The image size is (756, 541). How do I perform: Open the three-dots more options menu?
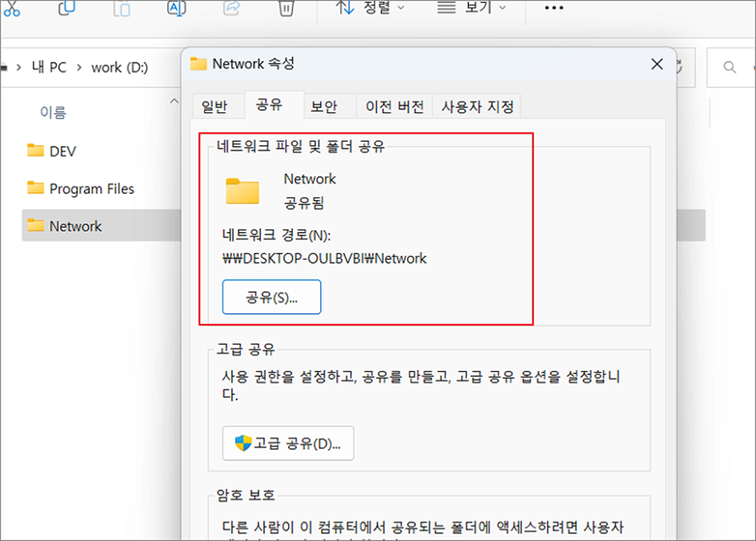pos(554,8)
